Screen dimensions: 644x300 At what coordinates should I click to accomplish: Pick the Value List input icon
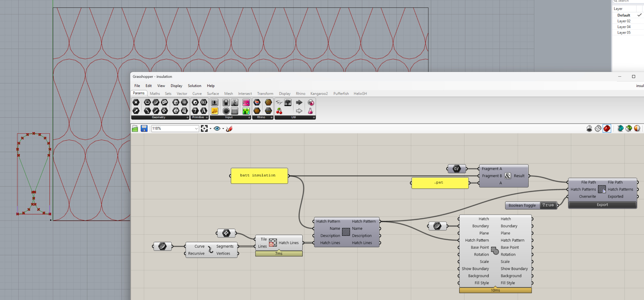(234, 111)
